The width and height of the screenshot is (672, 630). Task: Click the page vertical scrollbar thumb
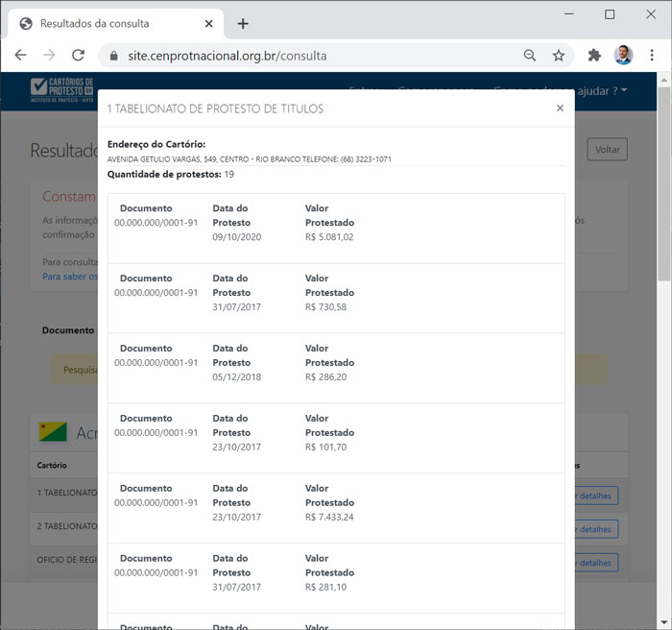coord(664,183)
